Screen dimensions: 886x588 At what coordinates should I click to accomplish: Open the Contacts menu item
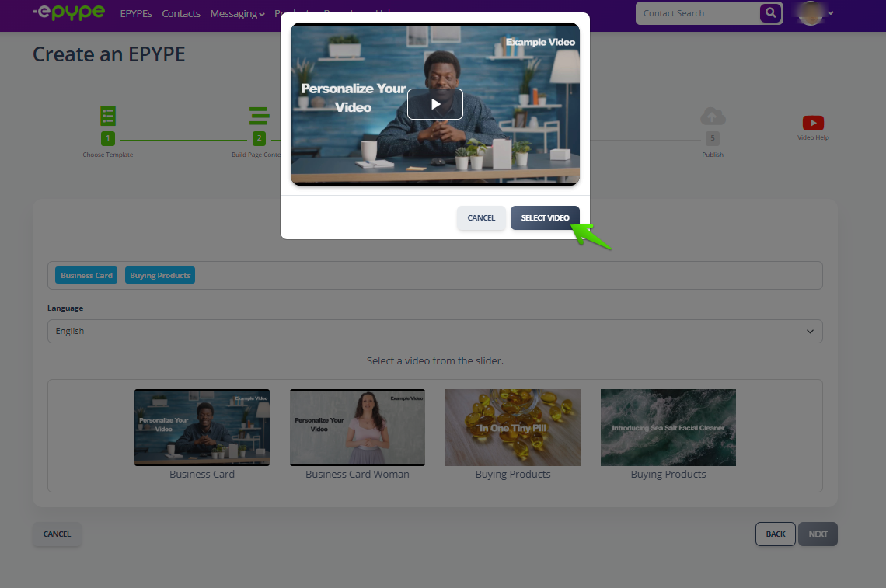(181, 13)
